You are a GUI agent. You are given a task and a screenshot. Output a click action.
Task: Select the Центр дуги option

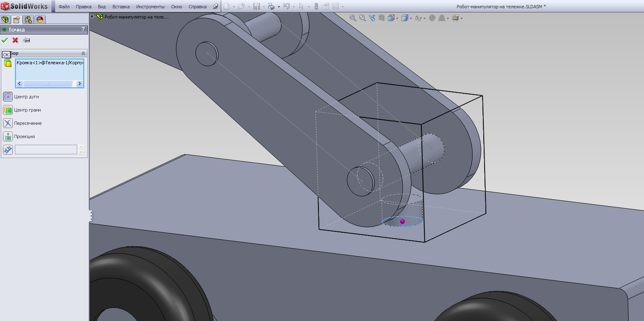pyautogui.click(x=8, y=97)
